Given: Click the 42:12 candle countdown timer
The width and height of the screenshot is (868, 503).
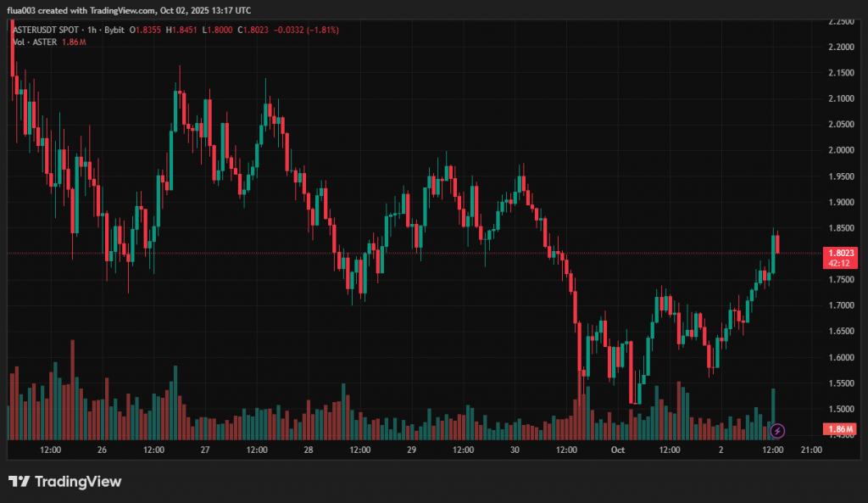Looking at the screenshot, I should tap(839, 263).
